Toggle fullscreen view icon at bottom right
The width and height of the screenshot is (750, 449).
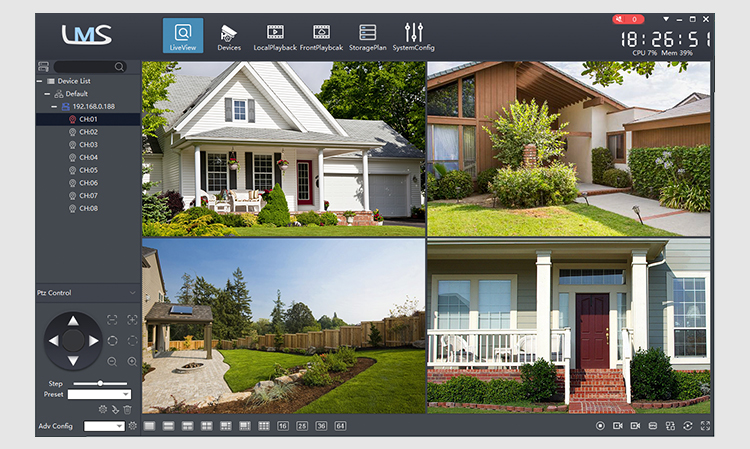(x=705, y=426)
